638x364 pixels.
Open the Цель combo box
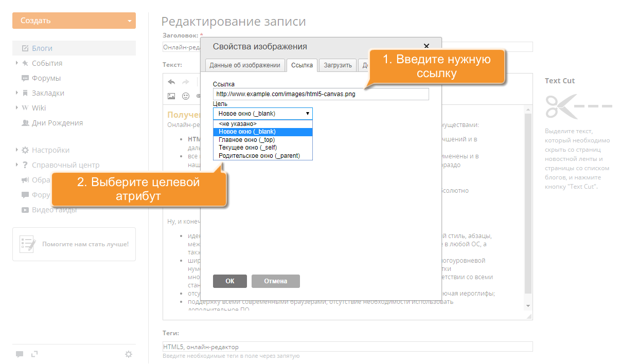(x=263, y=114)
